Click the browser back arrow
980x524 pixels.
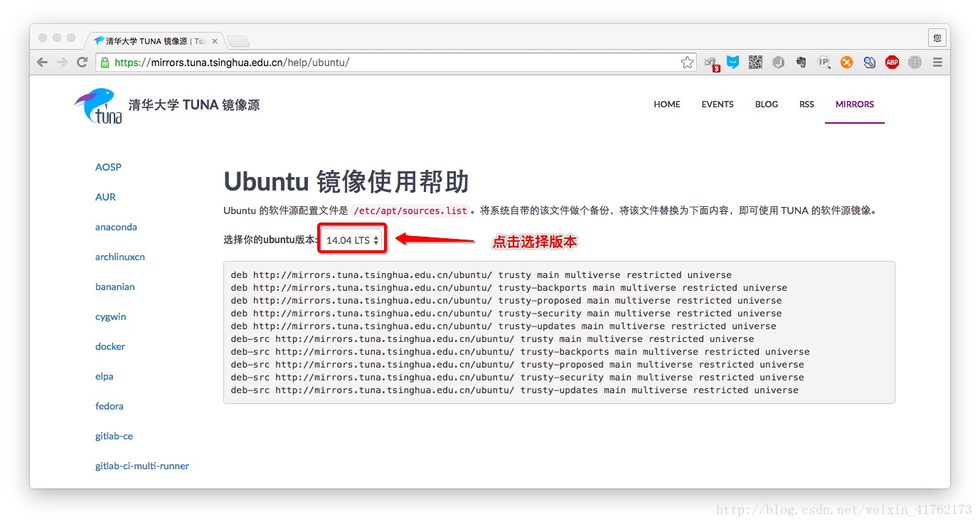[x=43, y=63]
